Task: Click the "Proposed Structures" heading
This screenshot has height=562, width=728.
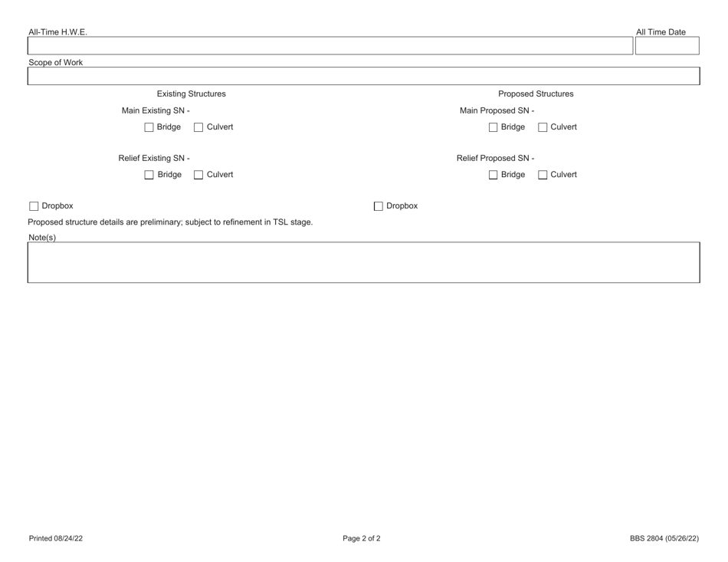Action: coord(536,94)
